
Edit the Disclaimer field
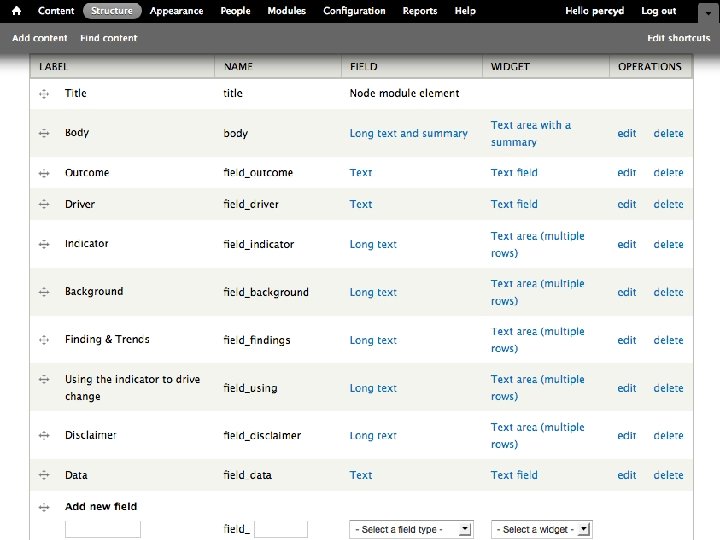[627, 435]
